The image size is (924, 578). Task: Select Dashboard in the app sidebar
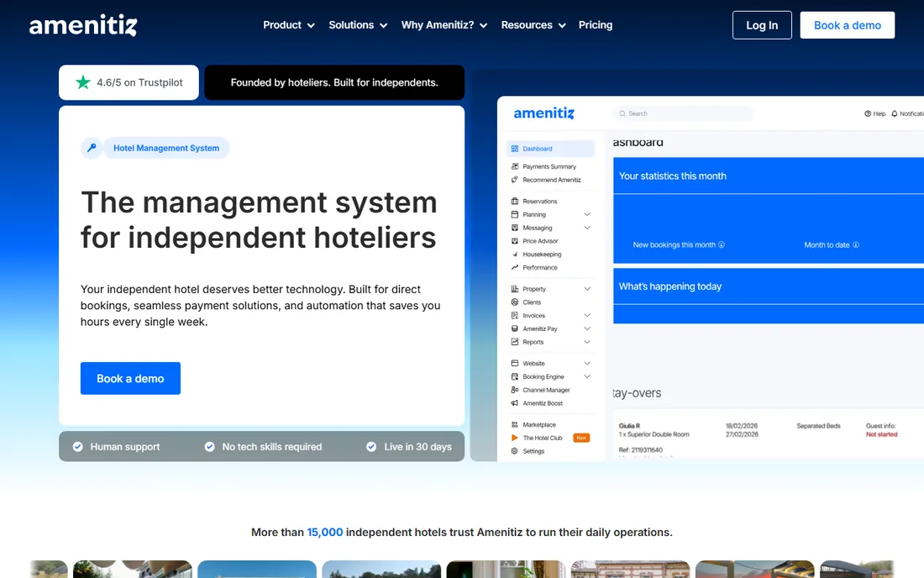(550, 149)
